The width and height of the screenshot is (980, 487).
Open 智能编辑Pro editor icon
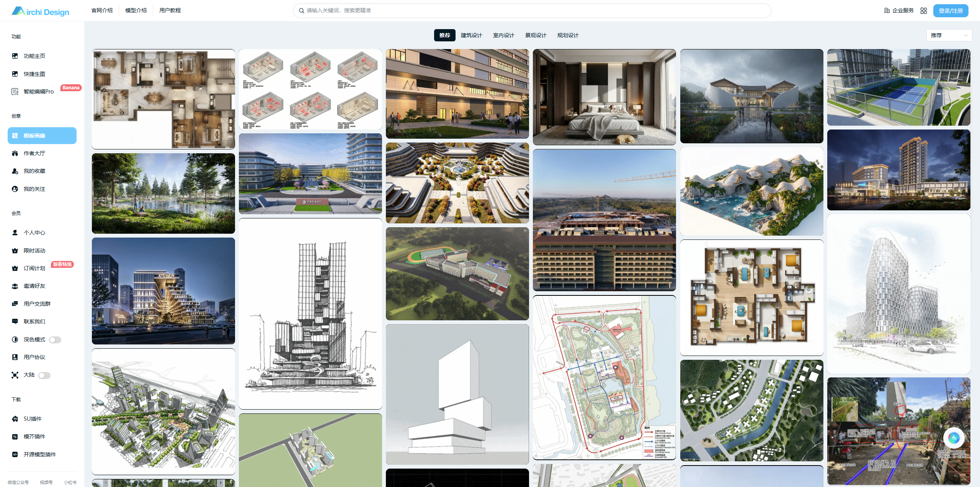click(x=15, y=92)
